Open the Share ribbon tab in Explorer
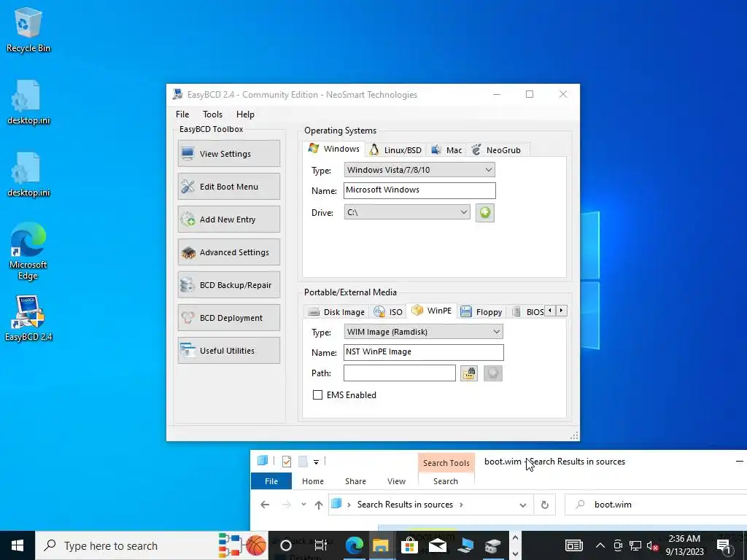This screenshot has height=560, width=747. 355,481
